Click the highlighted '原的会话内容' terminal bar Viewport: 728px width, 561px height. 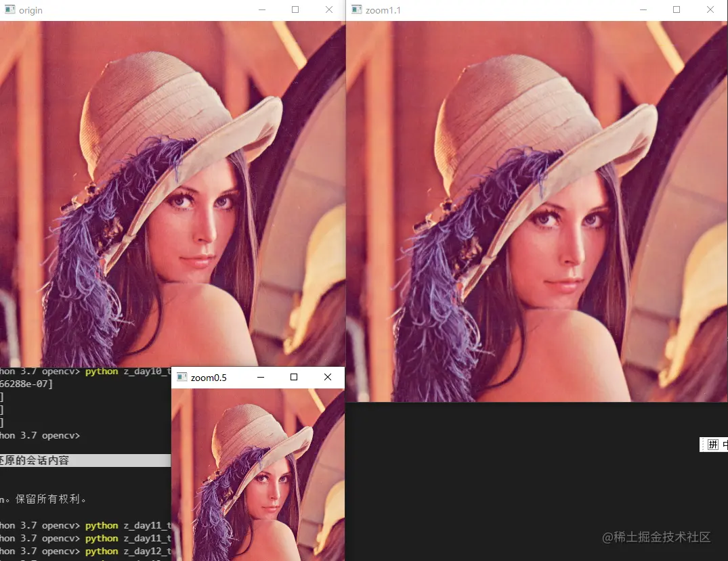tap(85, 460)
